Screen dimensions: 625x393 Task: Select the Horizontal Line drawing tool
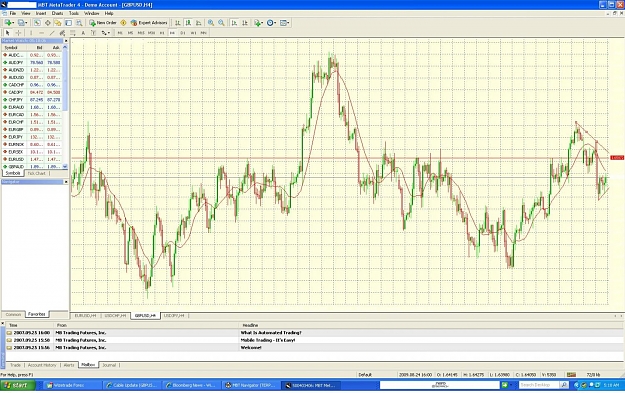[x=41, y=33]
